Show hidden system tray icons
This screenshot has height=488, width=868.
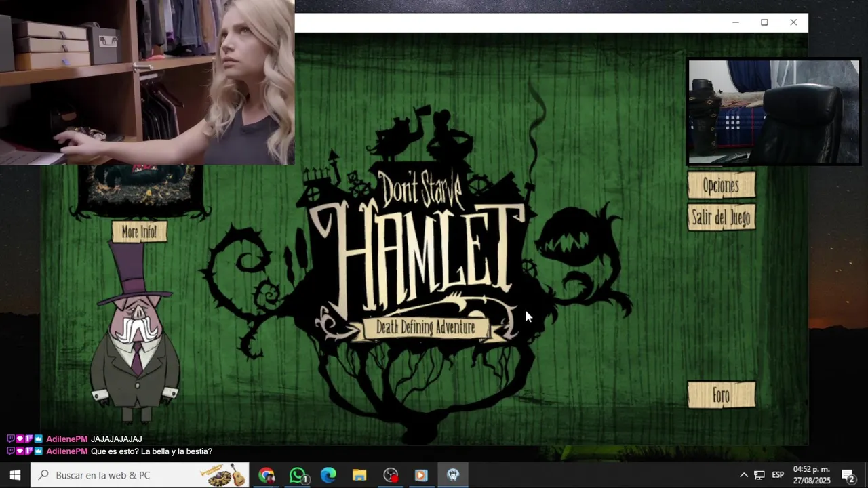[x=744, y=475]
